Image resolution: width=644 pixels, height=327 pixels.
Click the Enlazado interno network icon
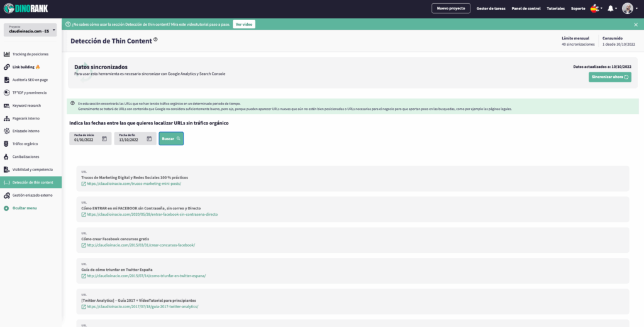click(6, 131)
